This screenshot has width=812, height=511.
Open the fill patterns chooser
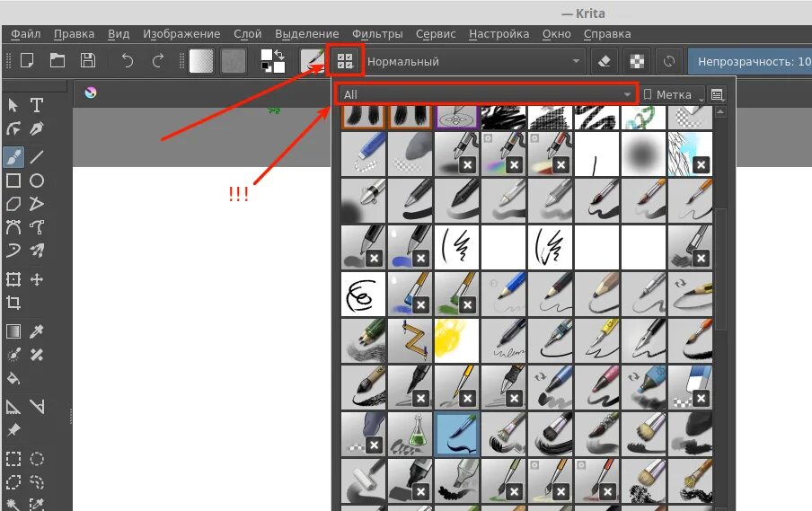(234, 61)
